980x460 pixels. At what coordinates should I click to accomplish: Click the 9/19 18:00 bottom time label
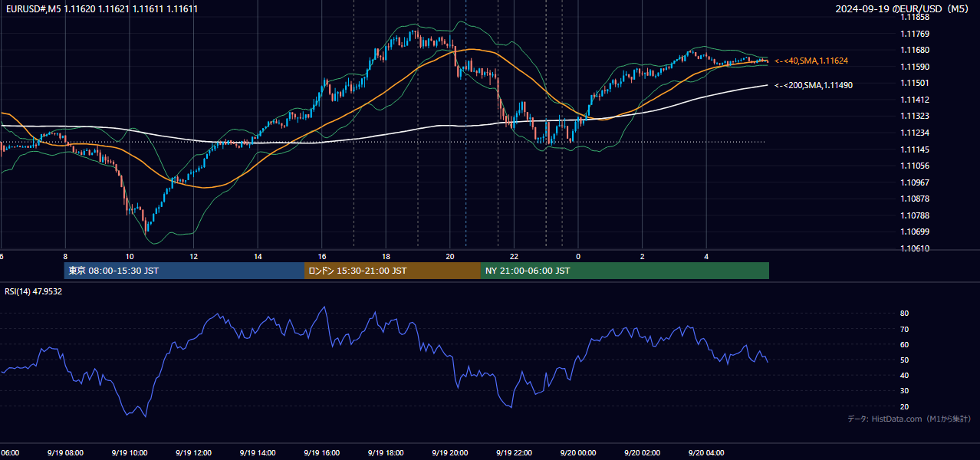(386, 453)
